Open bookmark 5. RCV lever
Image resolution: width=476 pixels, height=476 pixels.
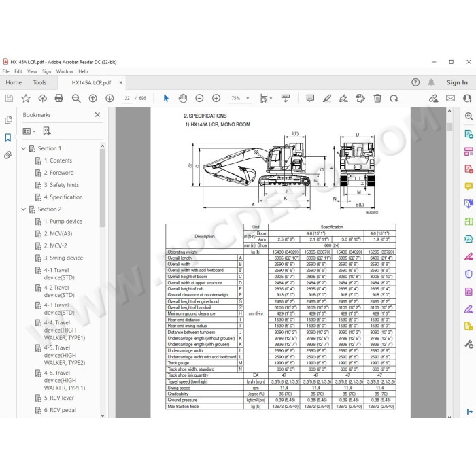point(59,398)
